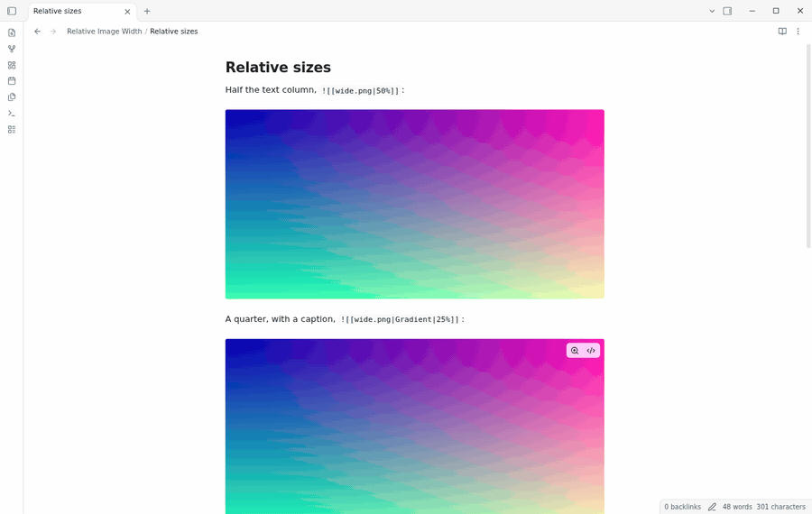
Task: Click Relative Image Width breadcrumb folder
Action: 104,32
